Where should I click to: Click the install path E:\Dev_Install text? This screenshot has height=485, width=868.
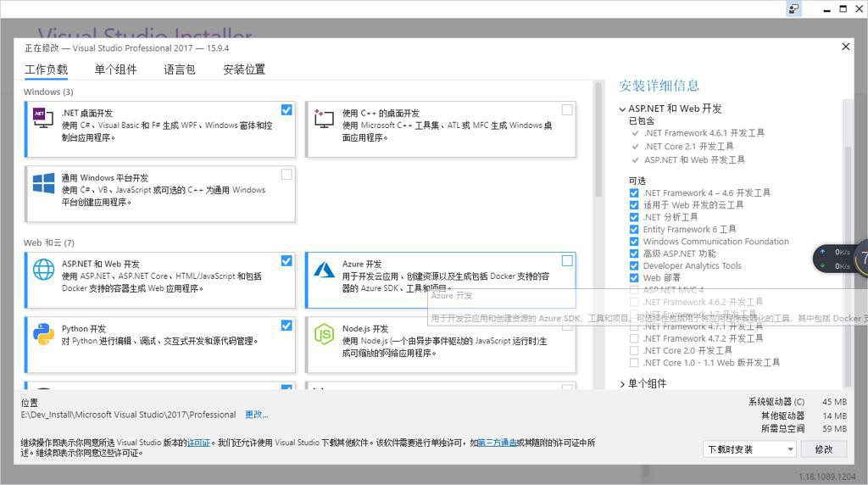129,415
